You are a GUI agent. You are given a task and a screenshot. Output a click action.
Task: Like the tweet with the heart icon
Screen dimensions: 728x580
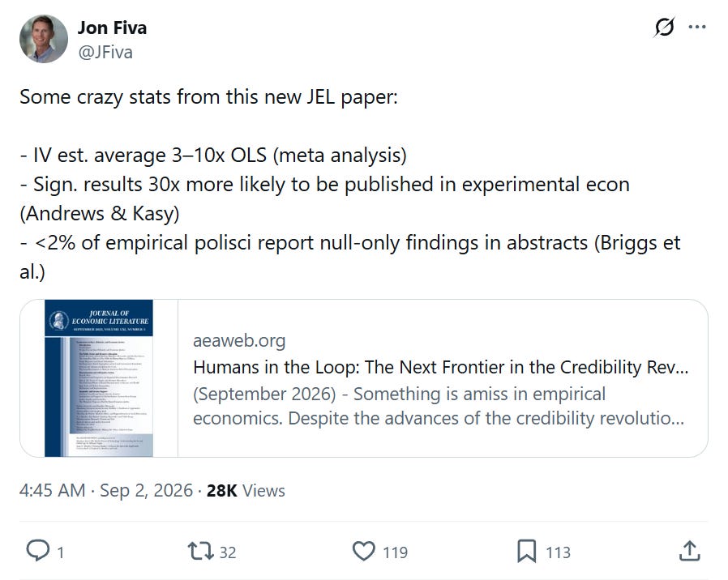(x=363, y=551)
